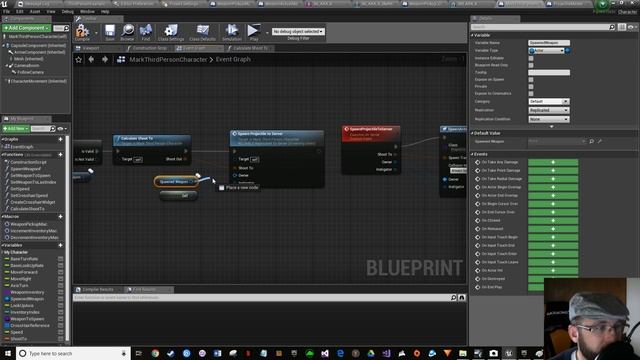This screenshot has height=360, width=640.
Task: Toggle editable eye for SpawnedWeapon variable
Action: (60, 299)
